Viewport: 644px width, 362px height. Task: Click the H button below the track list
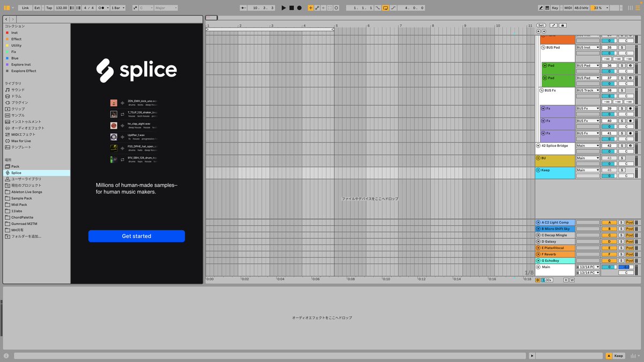[566, 280]
